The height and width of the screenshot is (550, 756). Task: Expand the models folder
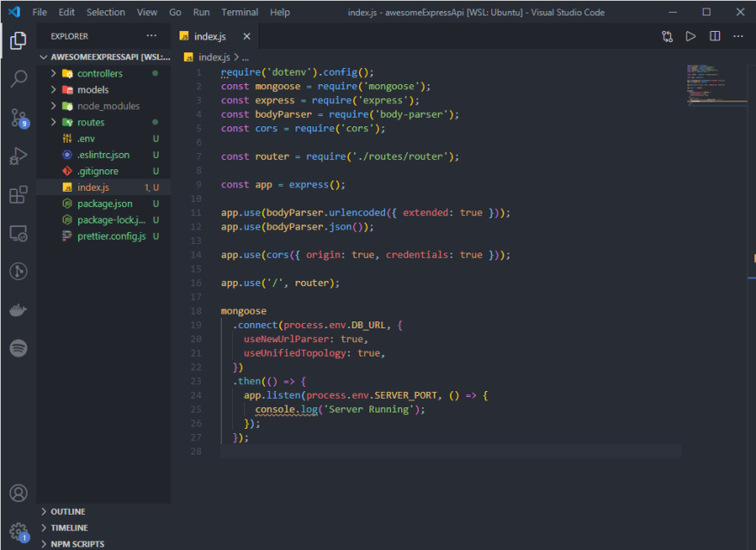click(53, 89)
